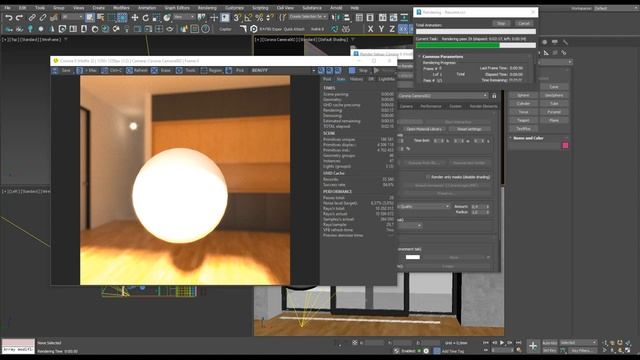The width and height of the screenshot is (640, 360).
Task: Open the BEAUTY render element dropdown
Action: click(283, 71)
